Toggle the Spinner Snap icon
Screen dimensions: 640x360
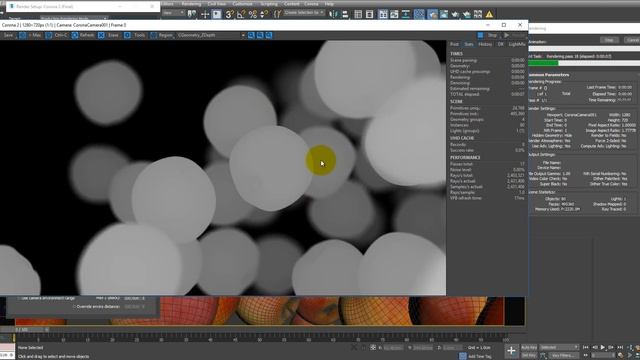pos(264,14)
